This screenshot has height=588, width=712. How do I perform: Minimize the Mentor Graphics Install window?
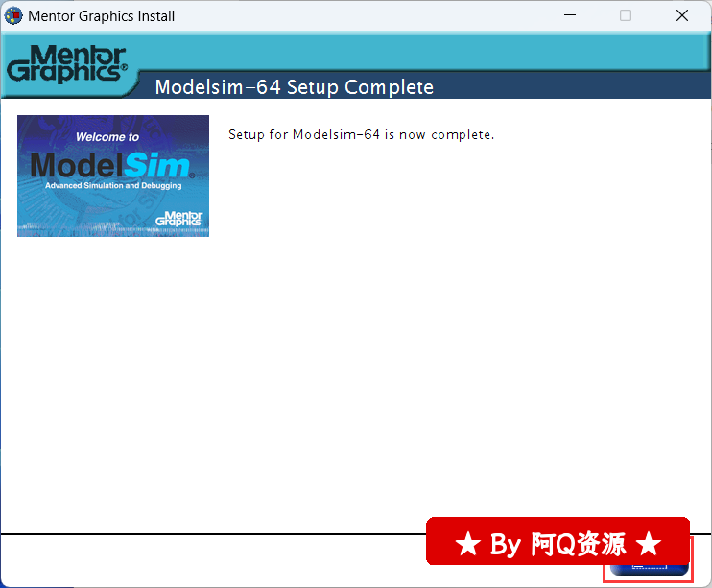tap(570, 15)
